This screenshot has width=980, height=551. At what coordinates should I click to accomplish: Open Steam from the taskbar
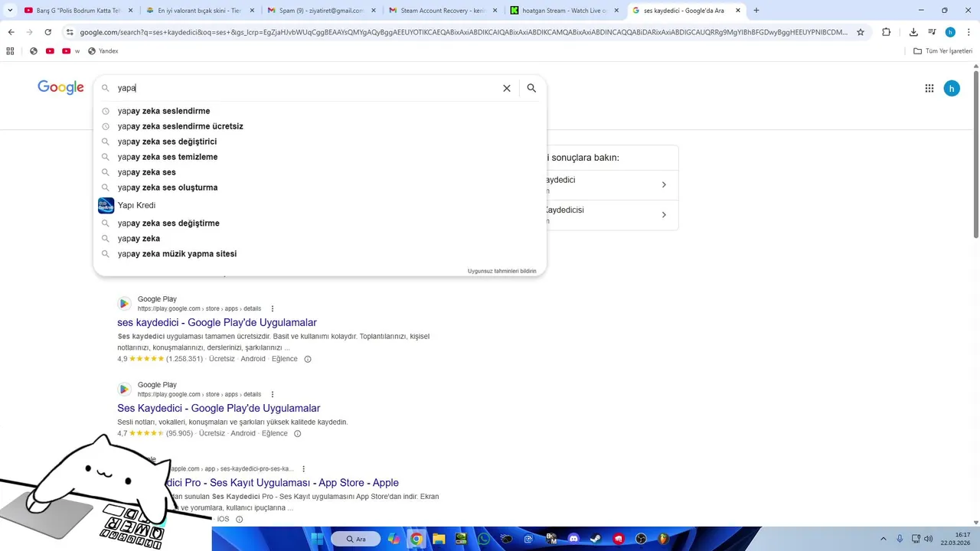(x=596, y=539)
